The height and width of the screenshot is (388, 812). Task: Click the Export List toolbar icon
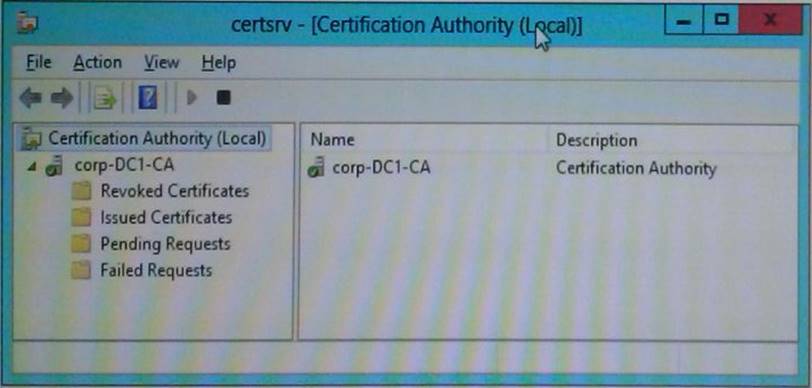[x=105, y=97]
